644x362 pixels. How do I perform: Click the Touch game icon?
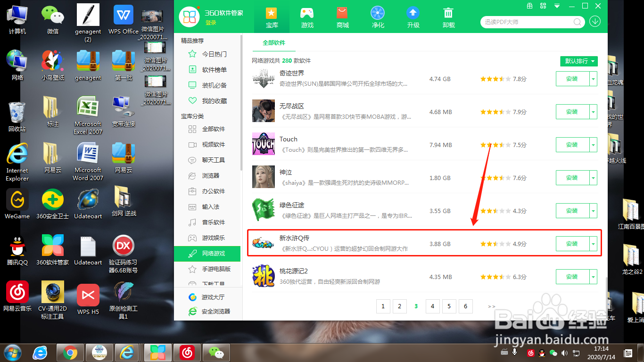click(x=264, y=144)
